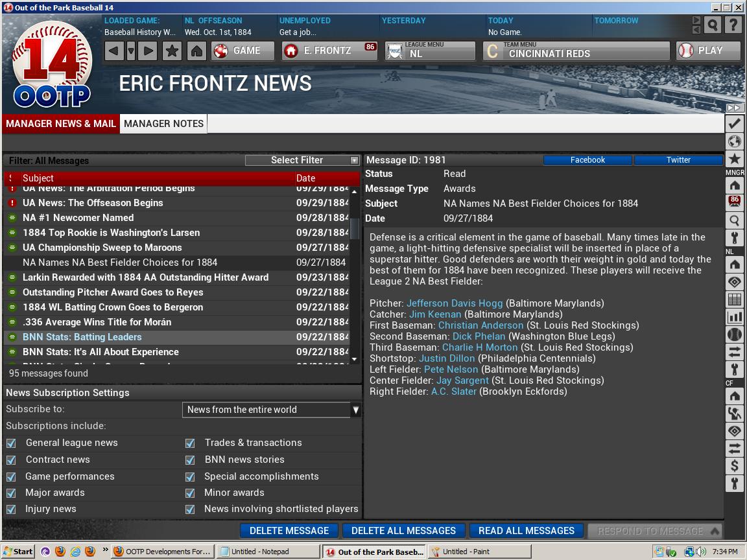
Task: Click the back navigation arrow
Action: (114, 51)
